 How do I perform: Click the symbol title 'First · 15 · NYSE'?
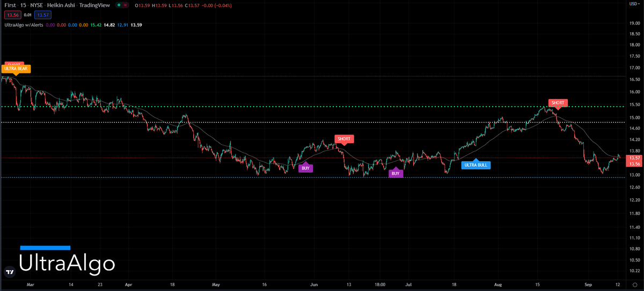[23, 5]
